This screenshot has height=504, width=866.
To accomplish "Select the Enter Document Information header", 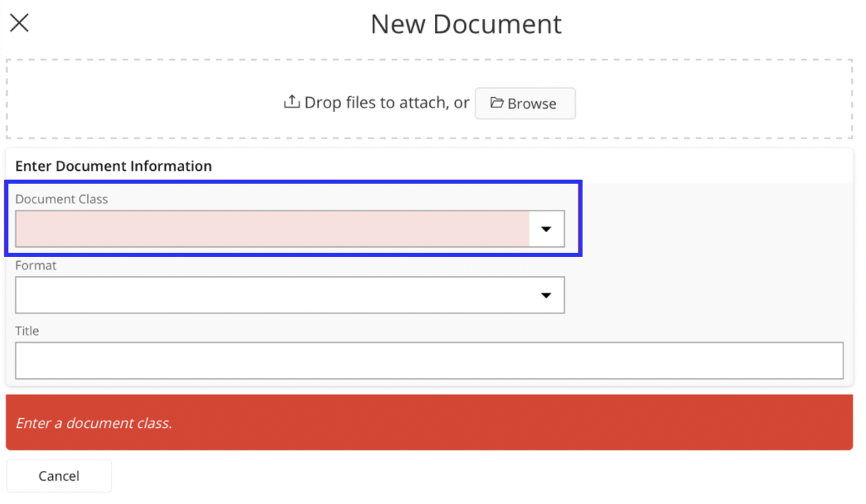I will pos(113,166).
